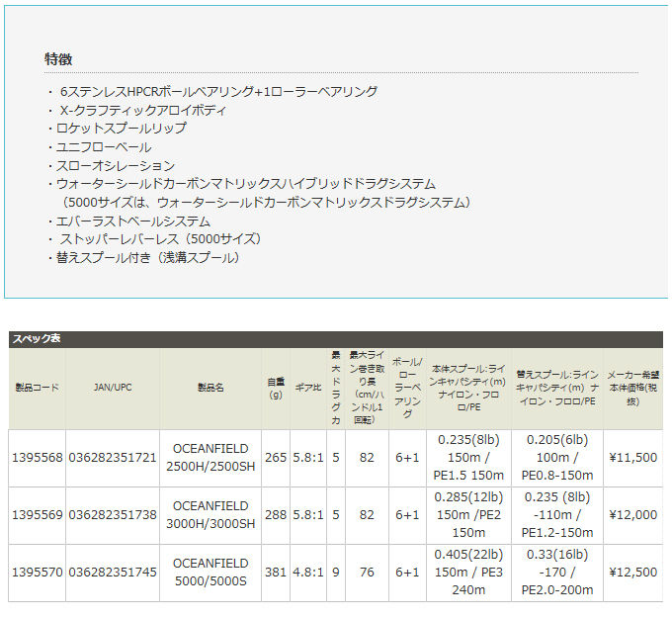Click the 0.235(8lb) 150m / PE1.5 150m cell
This screenshot has height=619, width=672.
468,458
